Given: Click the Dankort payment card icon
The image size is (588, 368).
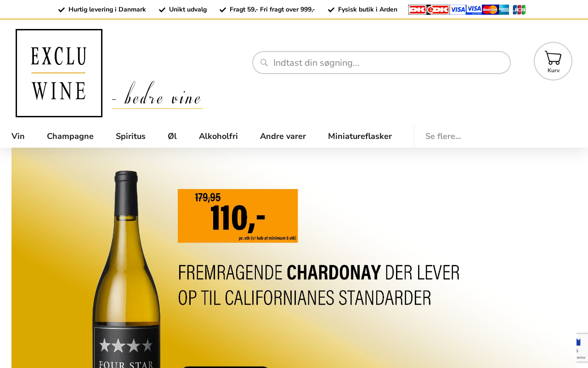Looking at the screenshot, I should [x=417, y=10].
